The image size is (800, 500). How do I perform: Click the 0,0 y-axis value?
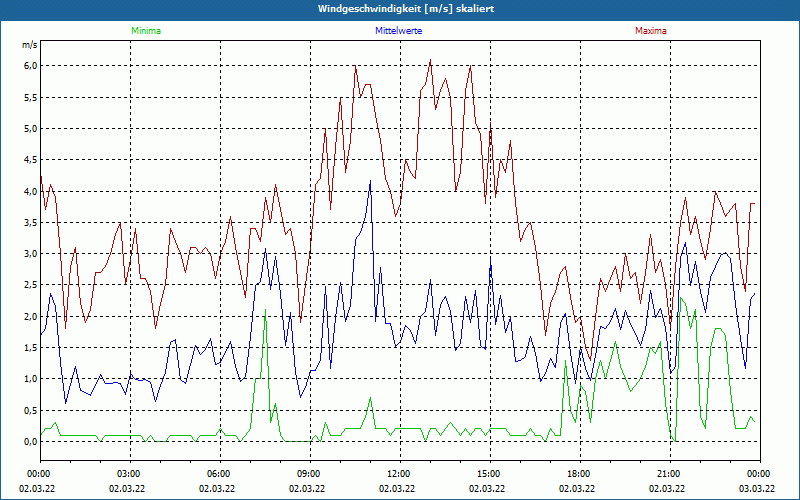[31, 442]
